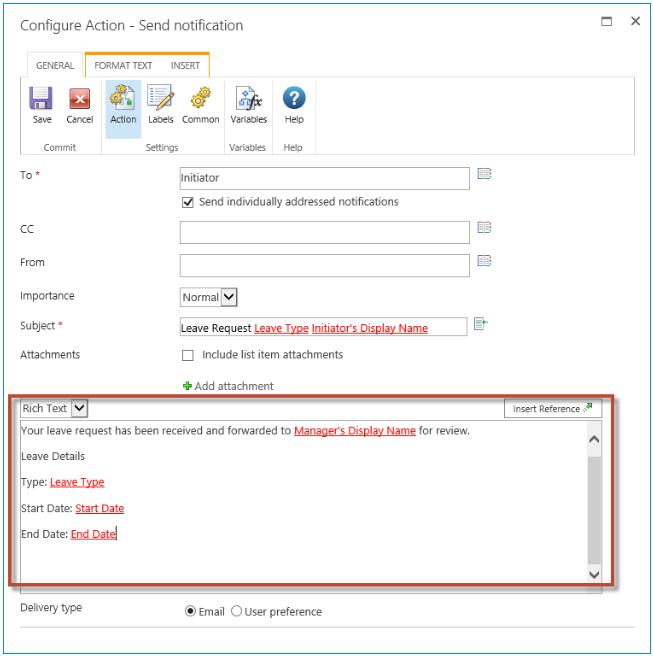Cancel the action configuration
This screenshot has width=653, height=656.
79,105
